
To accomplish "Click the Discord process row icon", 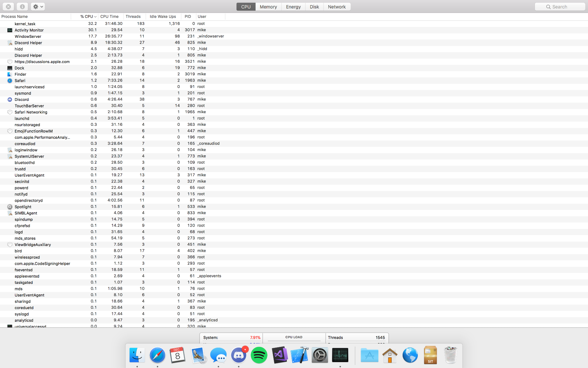I will [10, 99].
